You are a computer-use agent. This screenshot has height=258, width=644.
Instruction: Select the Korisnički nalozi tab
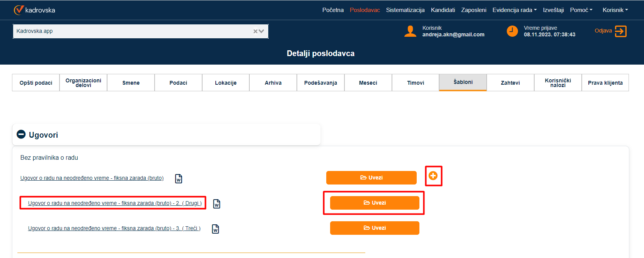pos(558,83)
